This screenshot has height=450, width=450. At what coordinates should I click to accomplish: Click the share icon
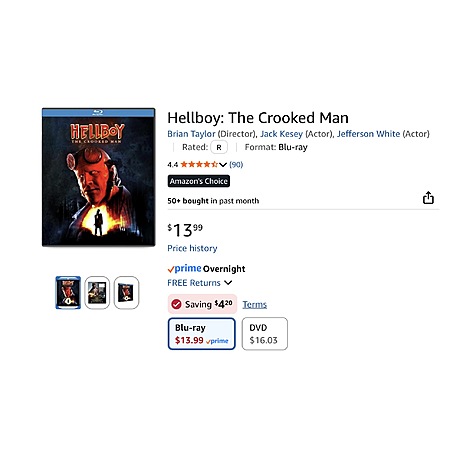click(428, 198)
